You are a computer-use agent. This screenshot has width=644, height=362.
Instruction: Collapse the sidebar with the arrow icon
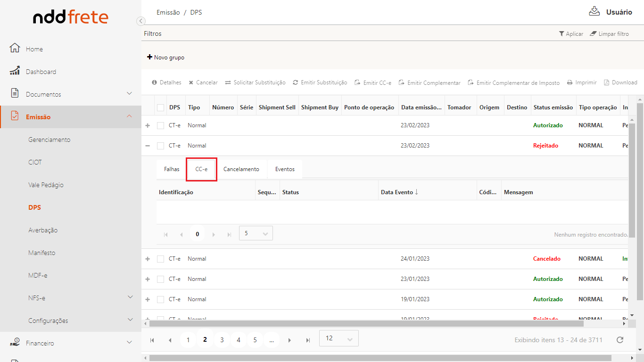click(x=140, y=21)
